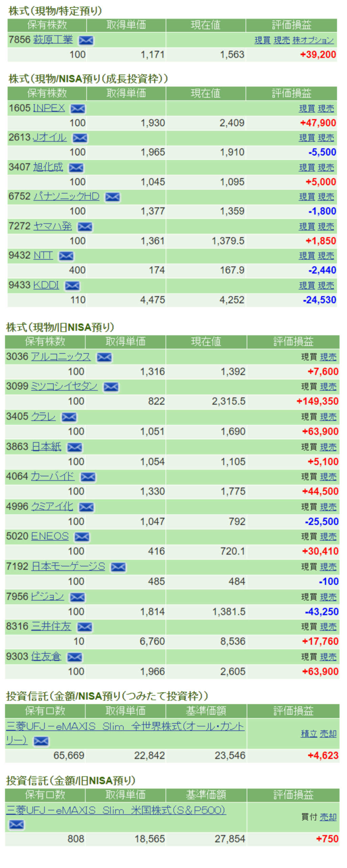Click the envelope icon next to 萩原工業

point(86,40)
